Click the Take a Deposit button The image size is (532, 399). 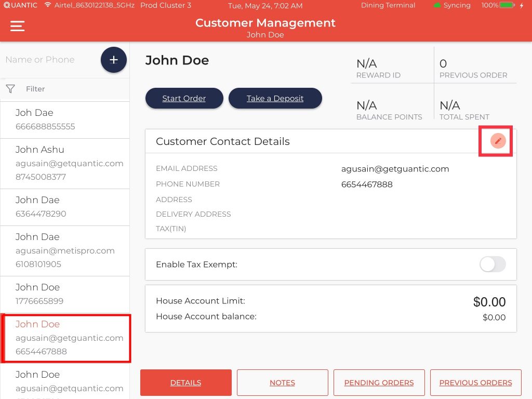coord(275,98)
